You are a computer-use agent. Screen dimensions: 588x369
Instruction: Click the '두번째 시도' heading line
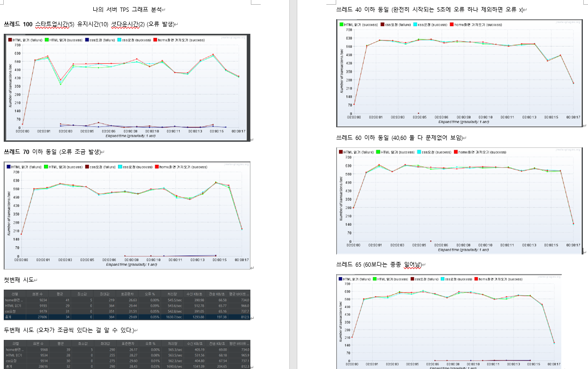tap(69, 330)
